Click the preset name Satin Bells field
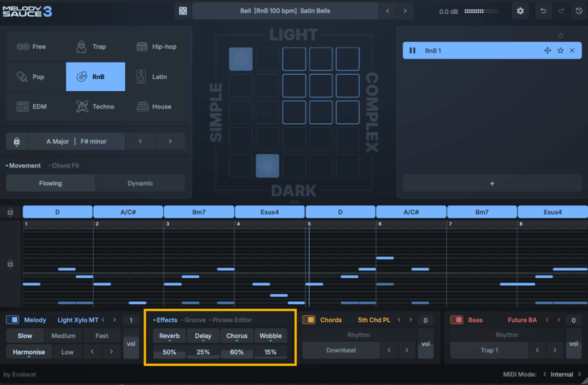588x385 pixels. [x=285, y=11]
